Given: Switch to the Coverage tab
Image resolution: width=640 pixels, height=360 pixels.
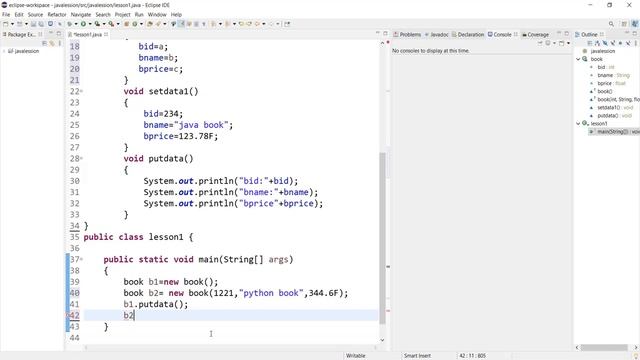Looking at the screenshot, I should click(536, 34).
